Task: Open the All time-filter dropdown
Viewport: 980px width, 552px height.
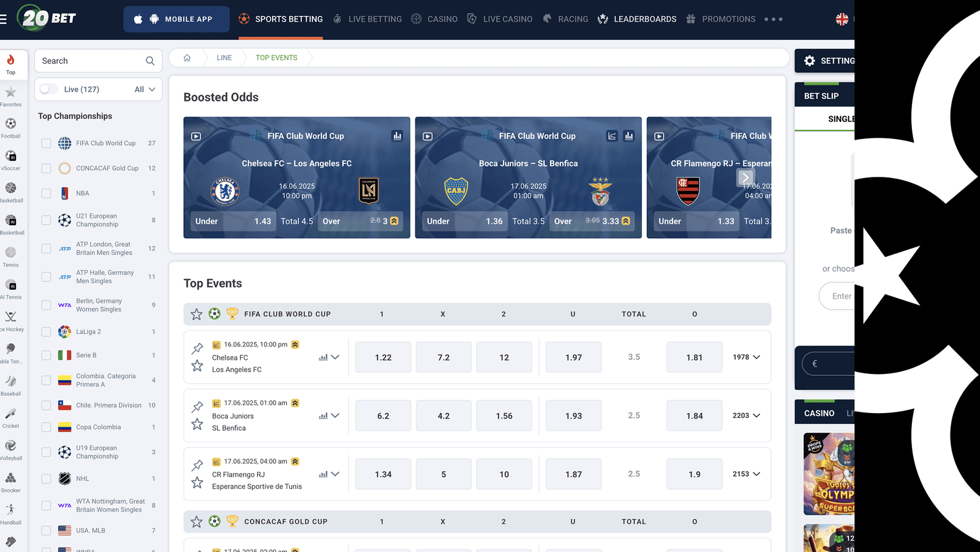Action: pyautogui.click(x=145, y=89)
